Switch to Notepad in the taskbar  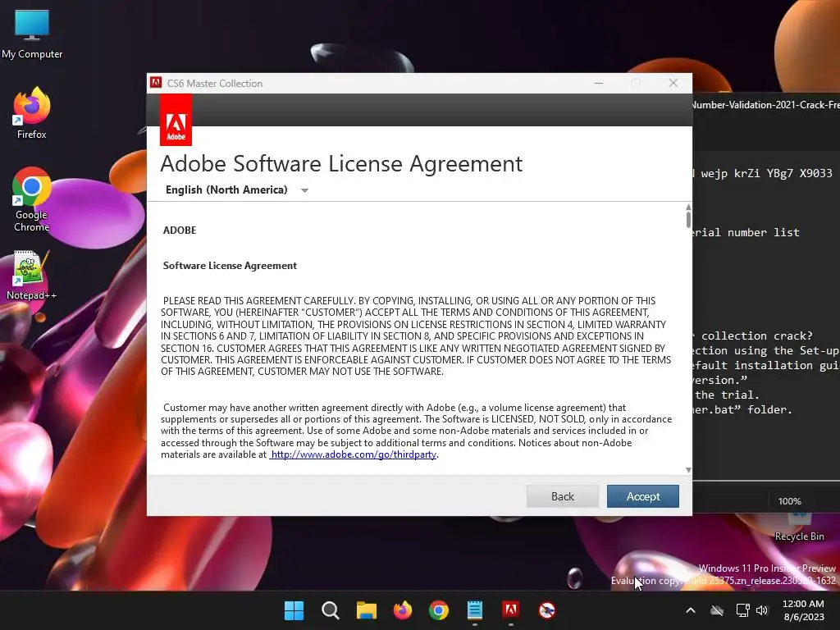click(x=475, y=610)
